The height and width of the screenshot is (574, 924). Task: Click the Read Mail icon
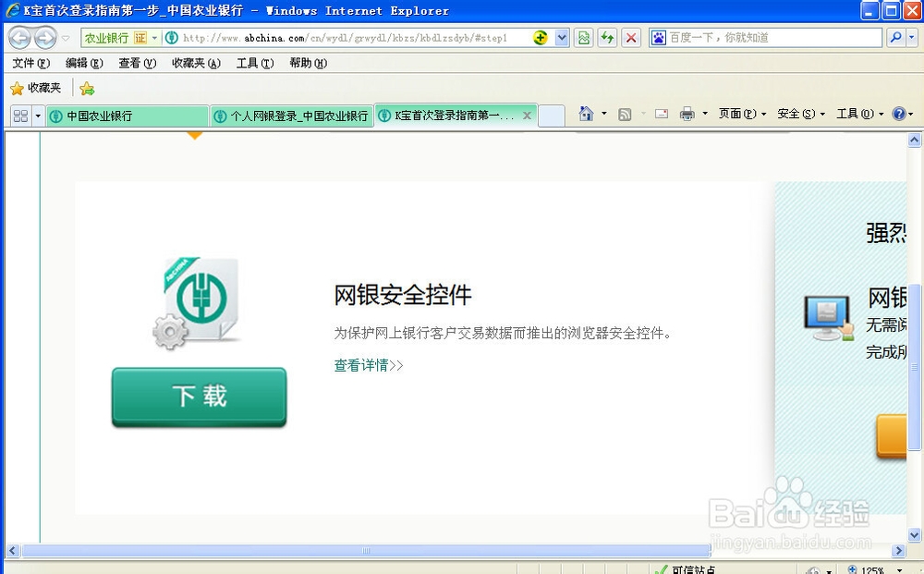pyautogui.click(x=662, y=114)
